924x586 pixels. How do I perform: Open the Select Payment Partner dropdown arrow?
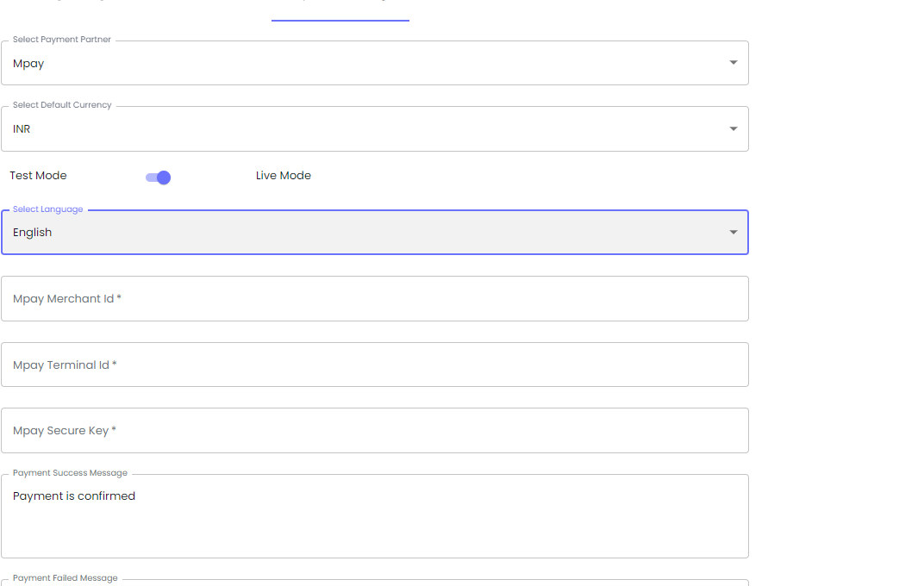click(x=733, y=63)
